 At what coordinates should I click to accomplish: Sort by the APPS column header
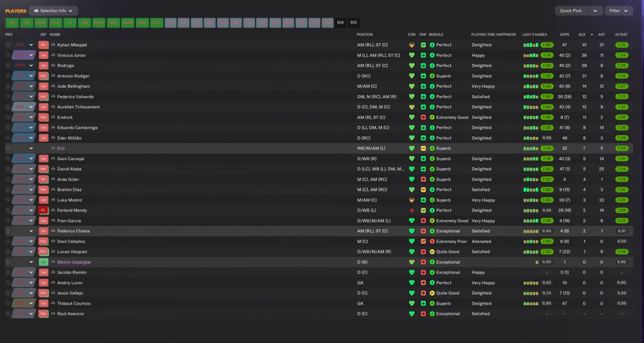pyautogui.click(x=565, y=35)
